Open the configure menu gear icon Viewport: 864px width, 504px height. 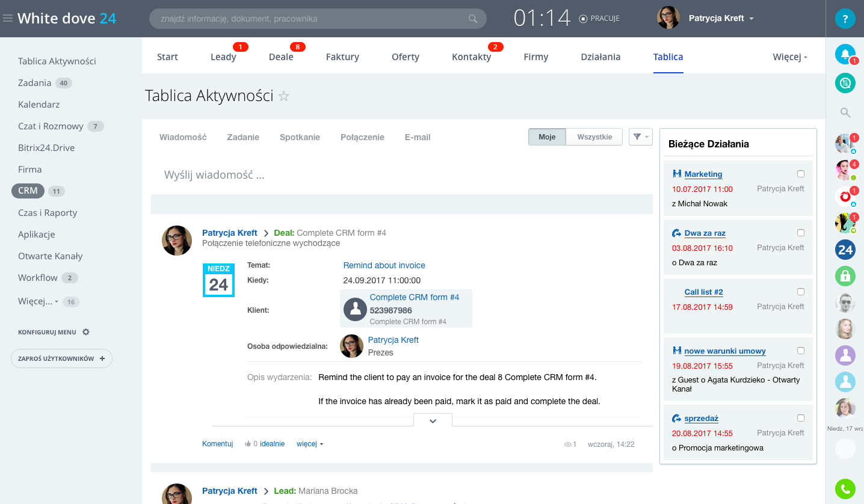86,332
